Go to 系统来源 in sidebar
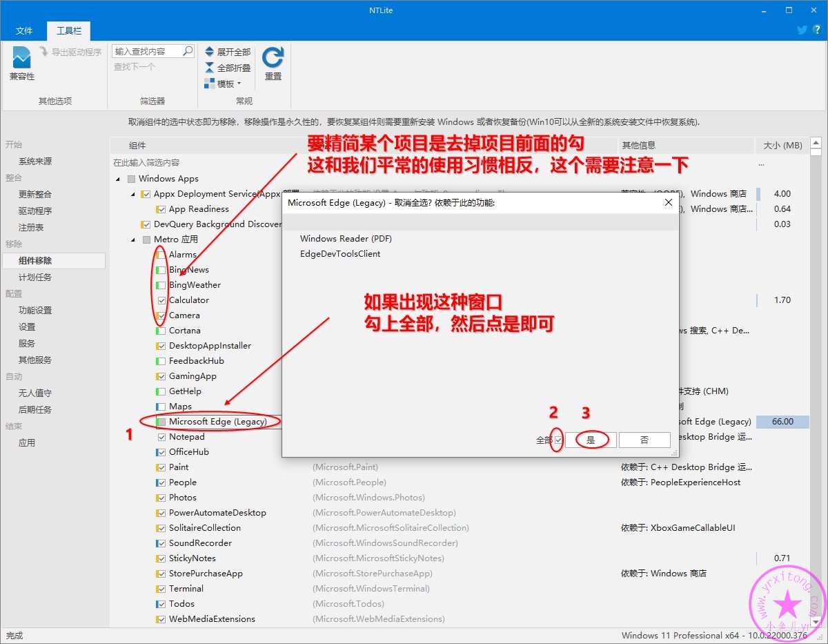The height and width of the screenshot is (644, 828). click(35, 161)
